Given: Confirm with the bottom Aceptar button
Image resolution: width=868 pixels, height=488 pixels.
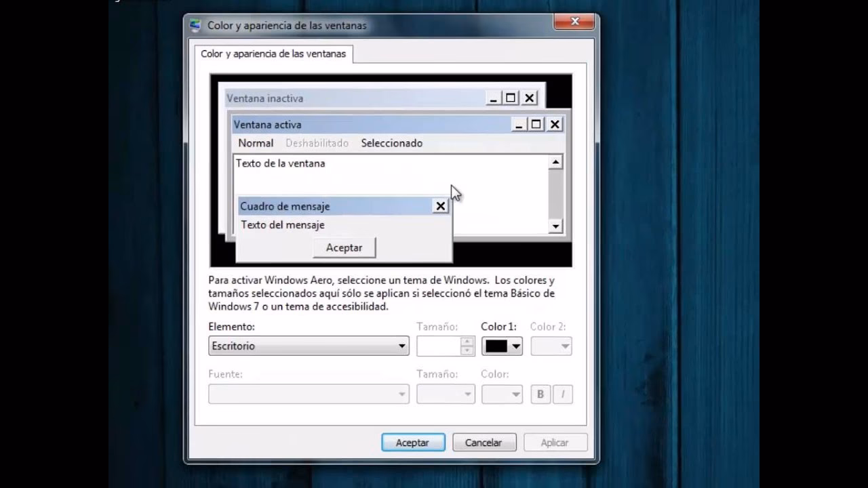Looking at the screenshot, I should tap(413, 443).
